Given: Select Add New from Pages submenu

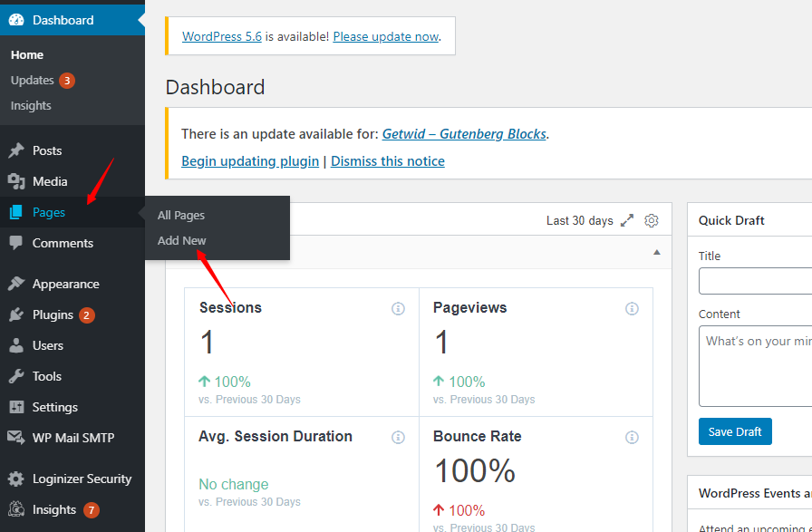Looking at the screenshot, I should tap(181, 240).
